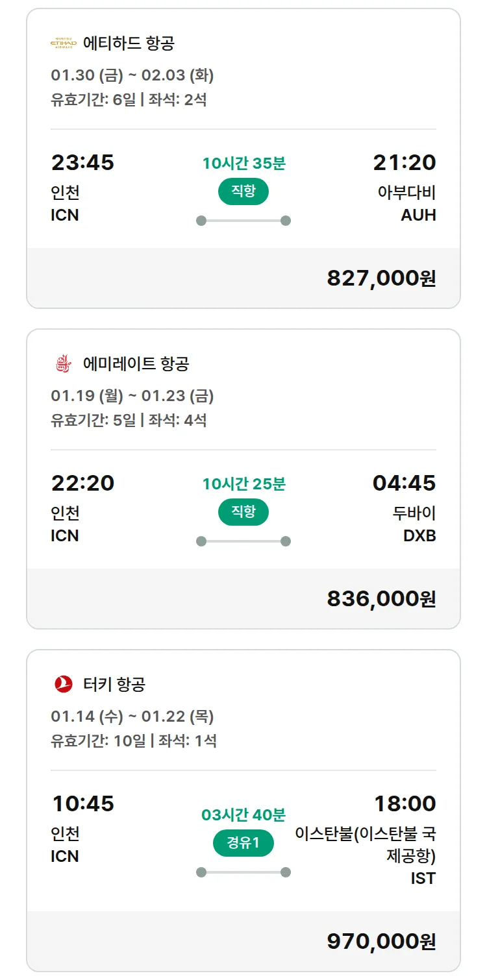Click the IST arrival airport code
Viewport: 487px width, 980px height.
423,879
